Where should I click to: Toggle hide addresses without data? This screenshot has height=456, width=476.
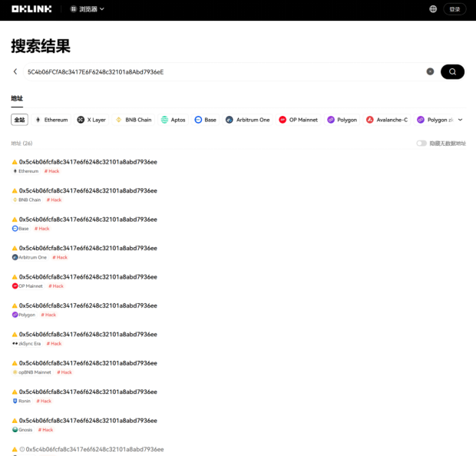421,144
